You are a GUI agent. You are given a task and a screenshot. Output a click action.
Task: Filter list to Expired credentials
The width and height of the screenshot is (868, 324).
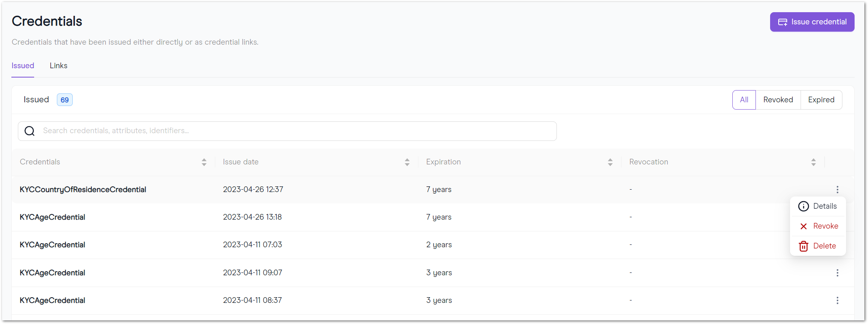[821, 100]
